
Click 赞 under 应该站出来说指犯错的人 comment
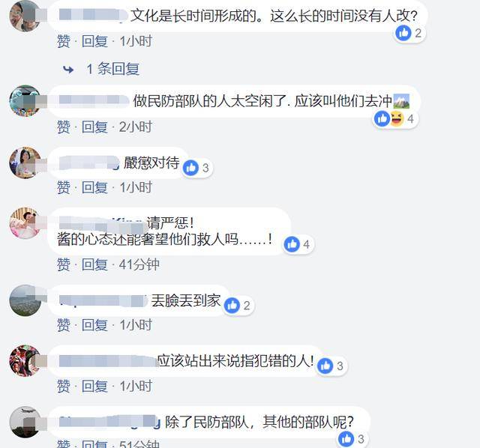tap(64, 386)
